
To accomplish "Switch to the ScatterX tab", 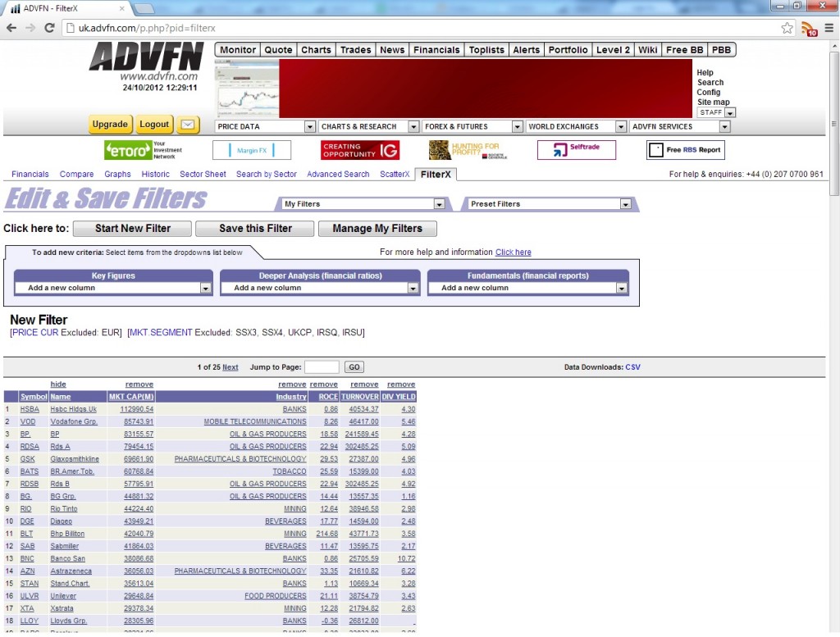I will click(x=395, y=174).
